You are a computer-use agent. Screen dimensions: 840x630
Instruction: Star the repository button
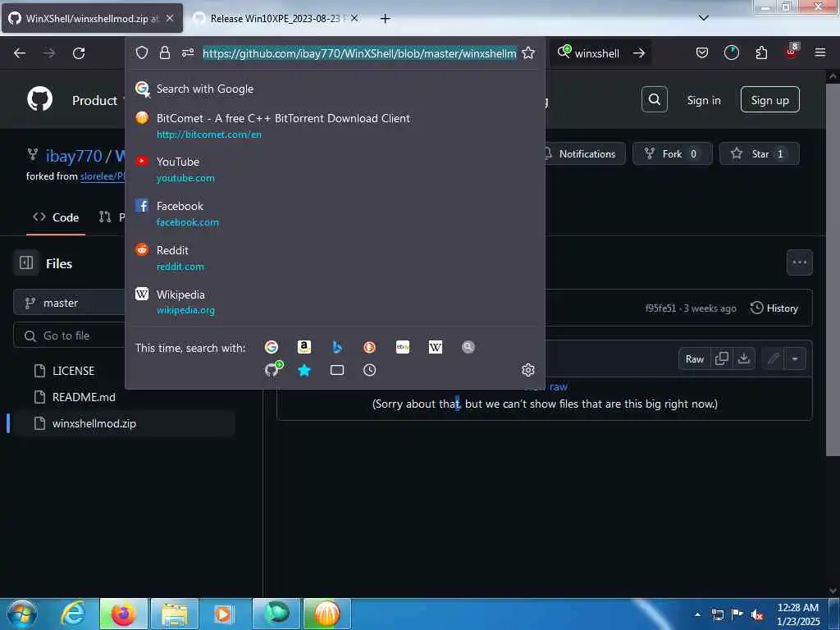coord(759,153)
